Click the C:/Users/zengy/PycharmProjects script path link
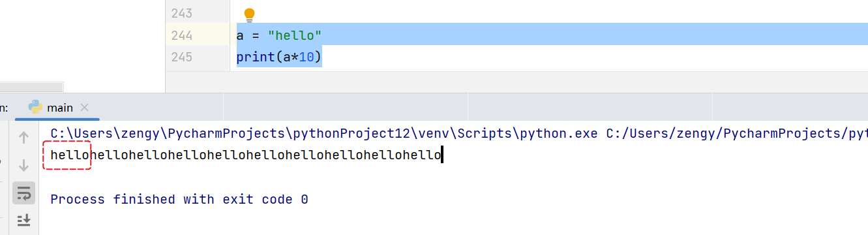This screenshot has width=868, height=235. [737, 134]
